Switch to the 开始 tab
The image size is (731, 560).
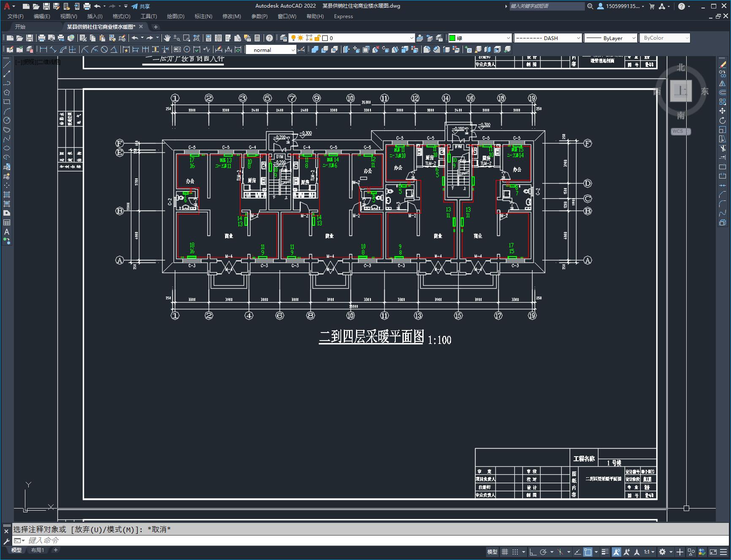[x=20, y=27]
